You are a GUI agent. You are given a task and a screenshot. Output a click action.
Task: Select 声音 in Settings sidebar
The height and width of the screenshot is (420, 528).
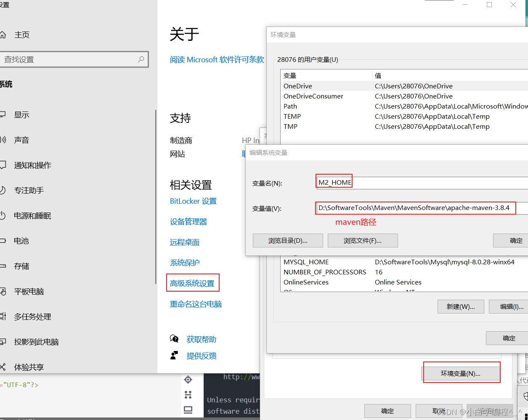pos(21,140)
